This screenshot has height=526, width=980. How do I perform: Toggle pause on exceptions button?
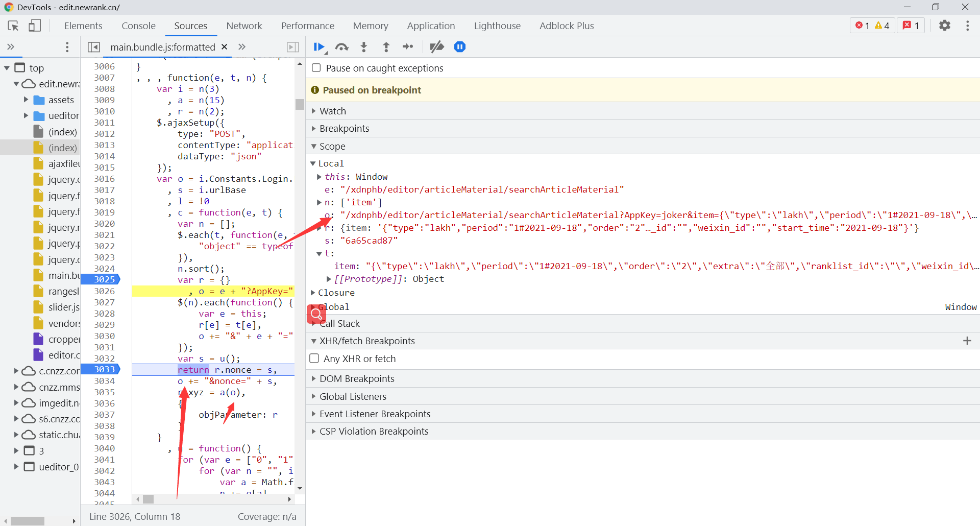point(460,47)
